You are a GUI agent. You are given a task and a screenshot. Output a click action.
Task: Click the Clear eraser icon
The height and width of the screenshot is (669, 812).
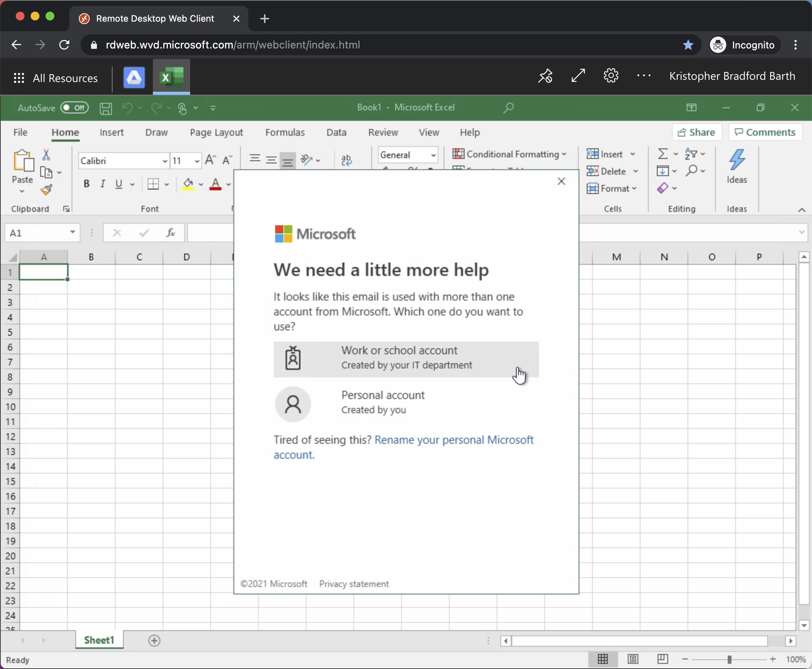point(662,188)
